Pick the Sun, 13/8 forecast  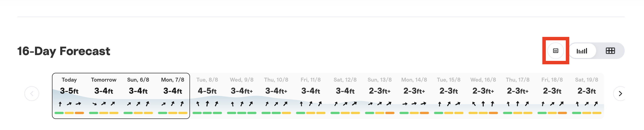pos(380,96)
